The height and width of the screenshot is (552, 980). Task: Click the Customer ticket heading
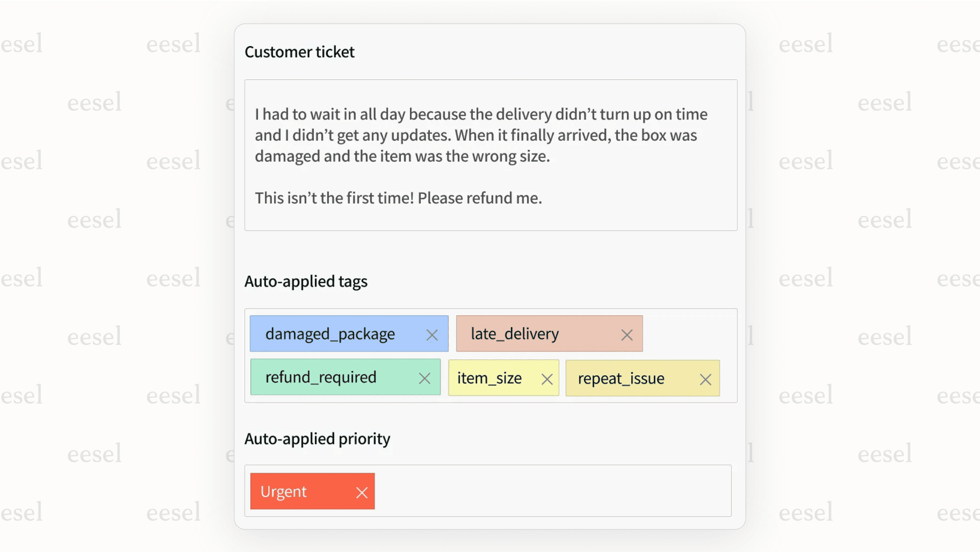299,52
